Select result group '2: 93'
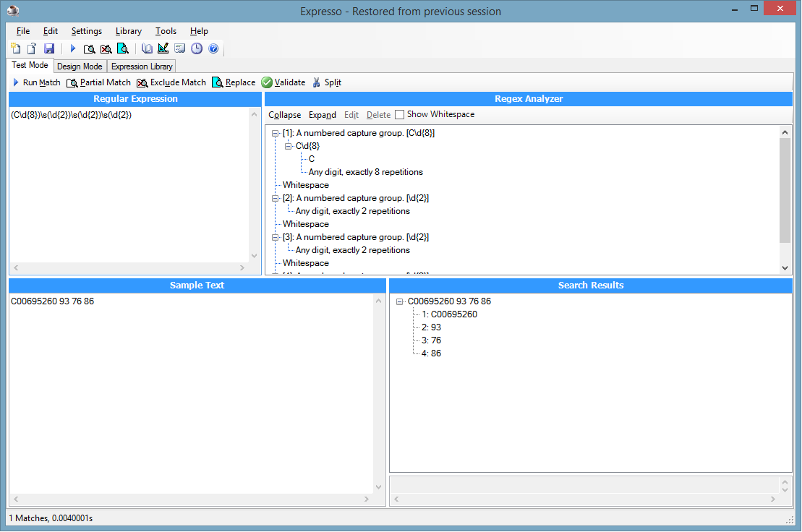Screen dimensions: 802x532 [431, 327]
